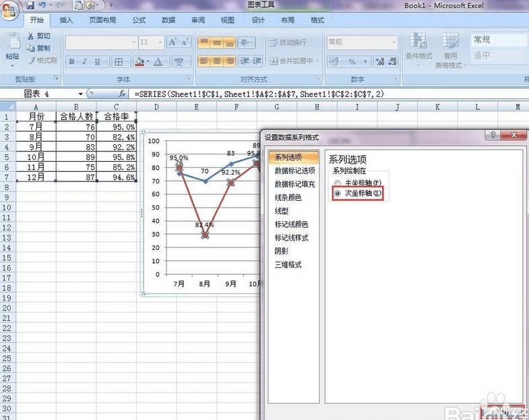Select 线条颜色 in the dialog sidebar
Screen dimensions: 529x420
(288, 198)
